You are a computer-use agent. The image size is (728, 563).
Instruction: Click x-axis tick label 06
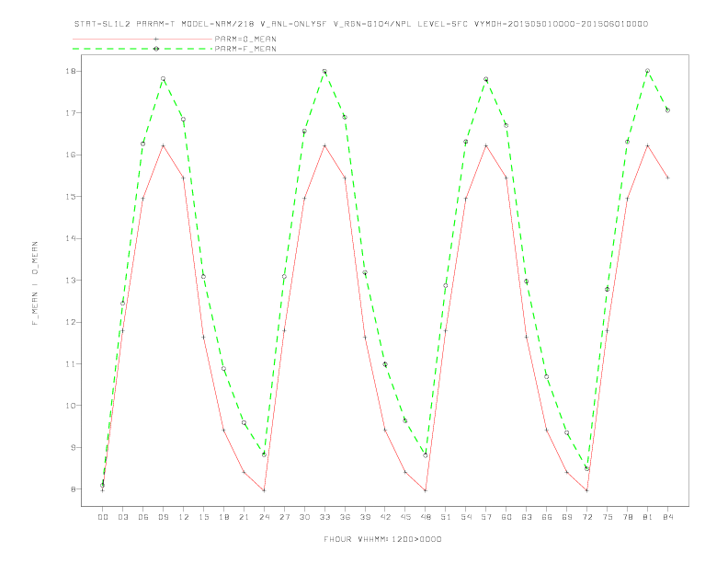(x=143, y=517)
